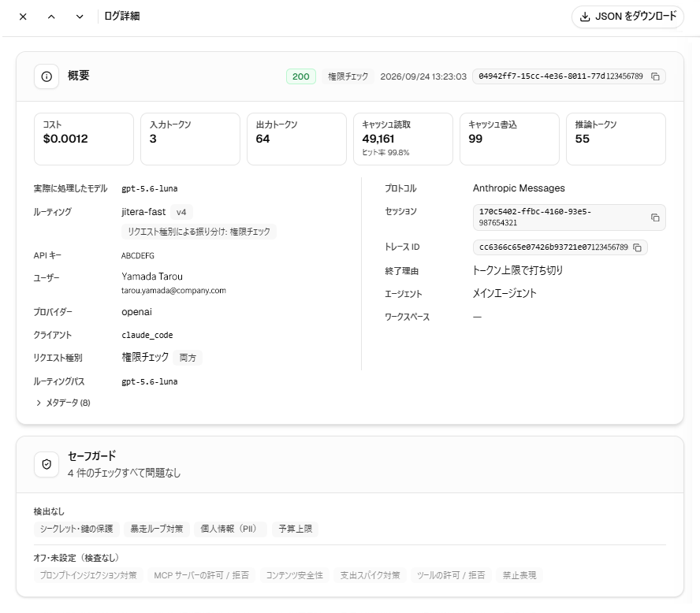Click the 権限チェック tag in header

tap(348, 76)
